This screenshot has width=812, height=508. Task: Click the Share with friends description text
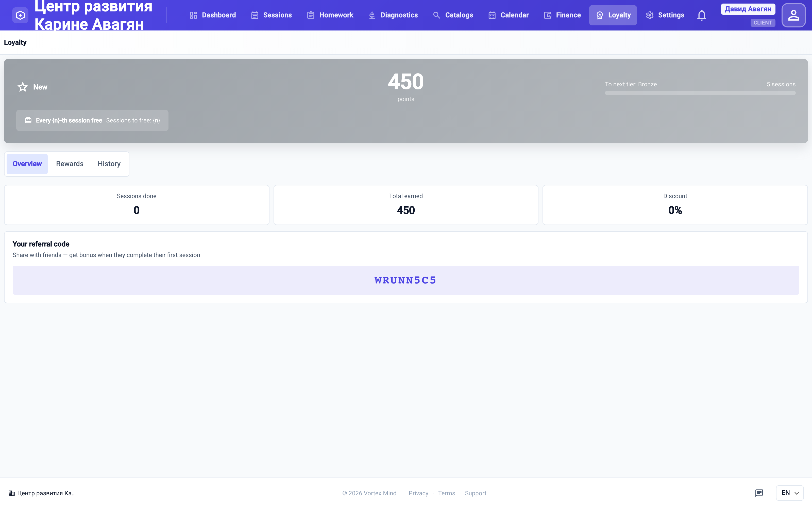[106, 255]
